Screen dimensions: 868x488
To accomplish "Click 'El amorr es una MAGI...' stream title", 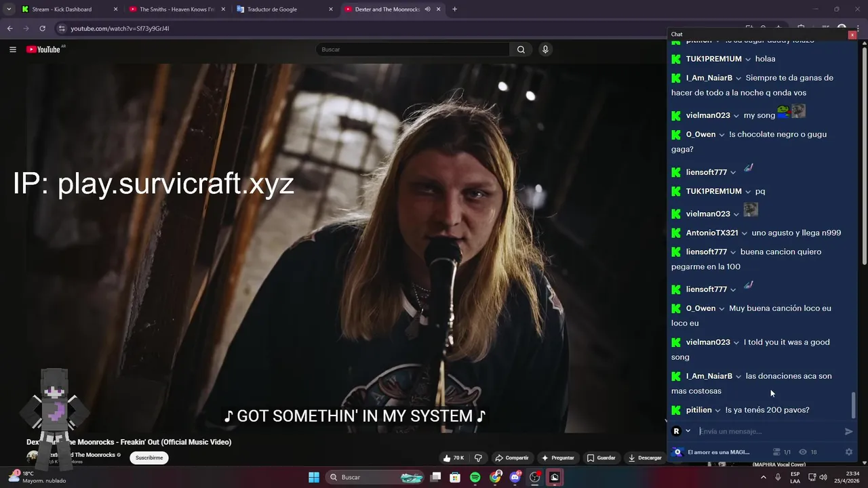I will tap(718, 452).
